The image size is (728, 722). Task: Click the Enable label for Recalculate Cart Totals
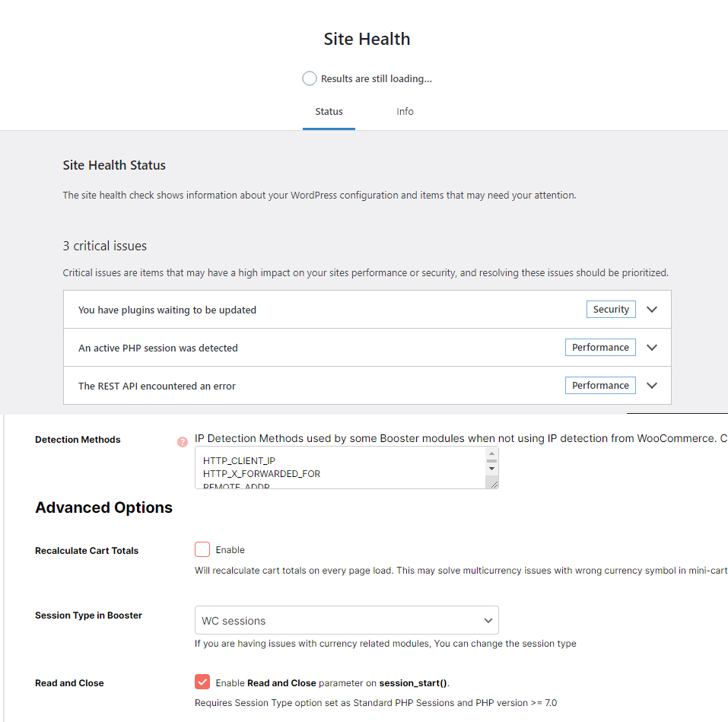[230, 550]
